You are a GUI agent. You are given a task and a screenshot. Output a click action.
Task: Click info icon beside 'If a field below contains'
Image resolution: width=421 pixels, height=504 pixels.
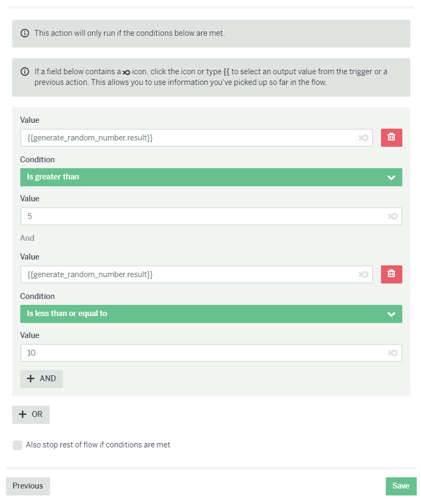pos(25,72)
